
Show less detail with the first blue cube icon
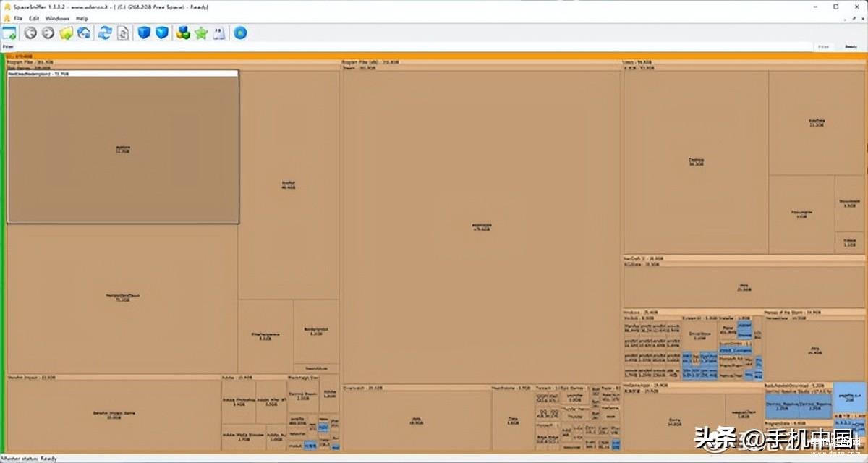[x=144, y=33]
